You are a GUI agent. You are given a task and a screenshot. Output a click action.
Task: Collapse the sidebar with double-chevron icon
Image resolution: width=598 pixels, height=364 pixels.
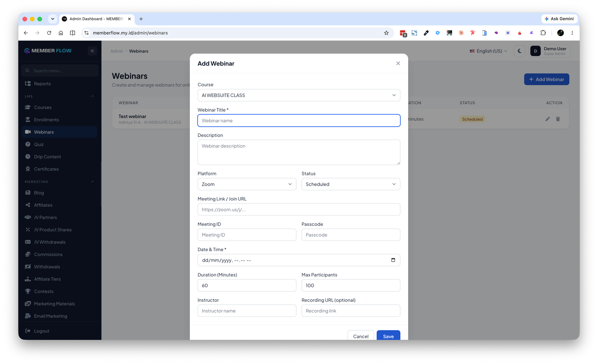pos(92,51)
